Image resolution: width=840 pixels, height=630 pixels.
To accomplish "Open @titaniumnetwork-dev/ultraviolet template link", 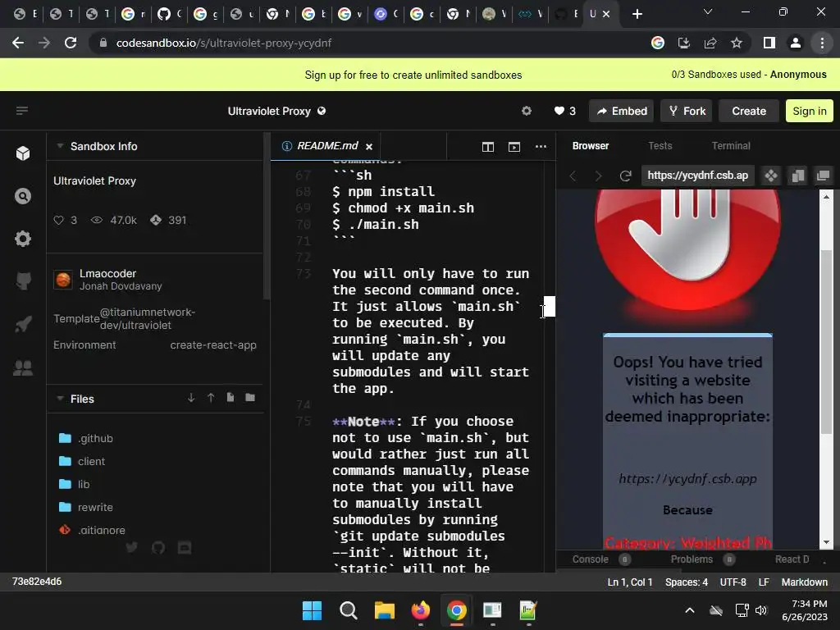I will [x=148, y=319].
